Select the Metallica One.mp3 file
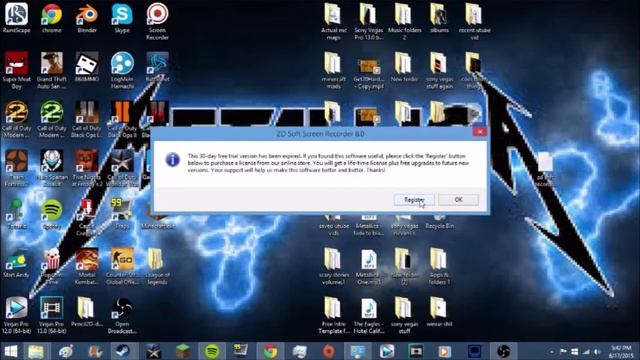Screen dimensions: 640x360 [369, 266]
